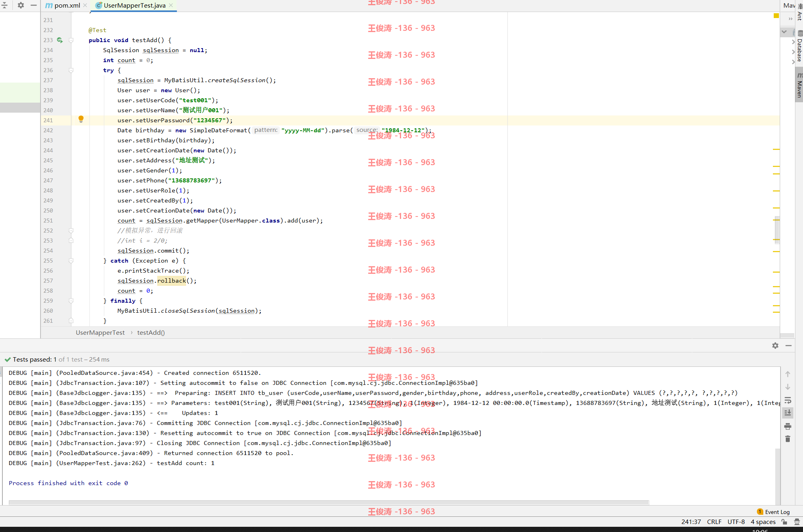
Task: Place cursor on setUserPassword line
Action: (x=175, y=120)
